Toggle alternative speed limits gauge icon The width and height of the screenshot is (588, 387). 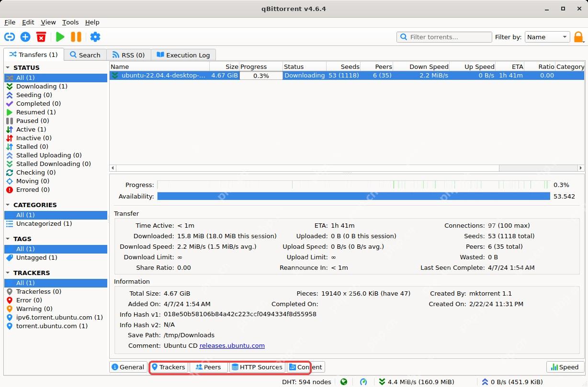coord(363,382)
